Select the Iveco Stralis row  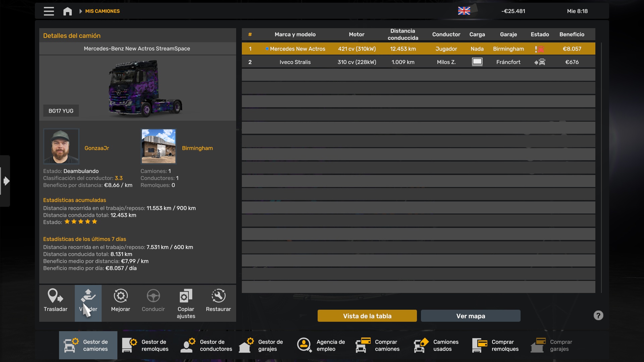419,62
